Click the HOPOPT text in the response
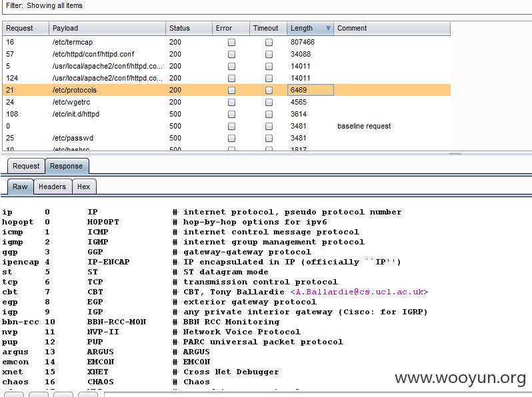Screen dimensions: 532x397 (x=103, y=222)
